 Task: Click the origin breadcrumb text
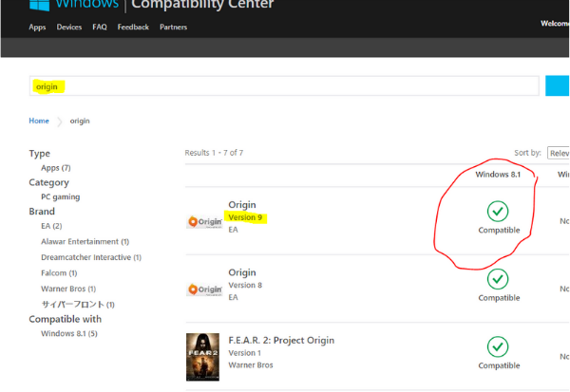point(80,121)
